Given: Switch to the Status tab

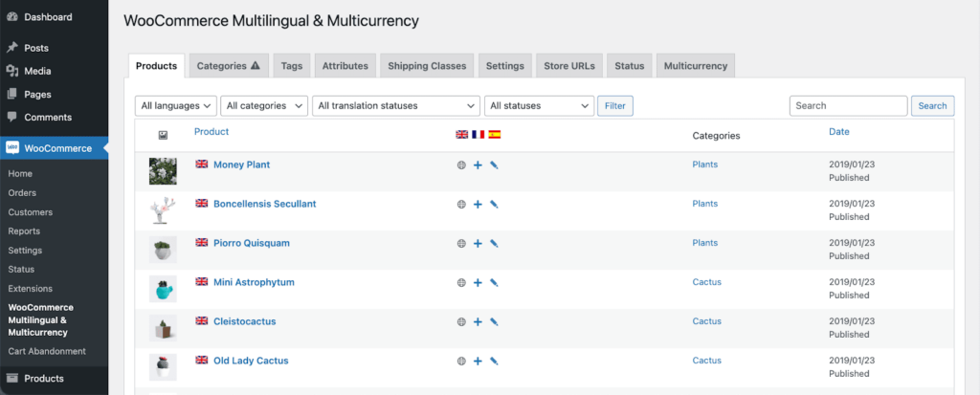Looking at the screenshot, I should 630,66.
